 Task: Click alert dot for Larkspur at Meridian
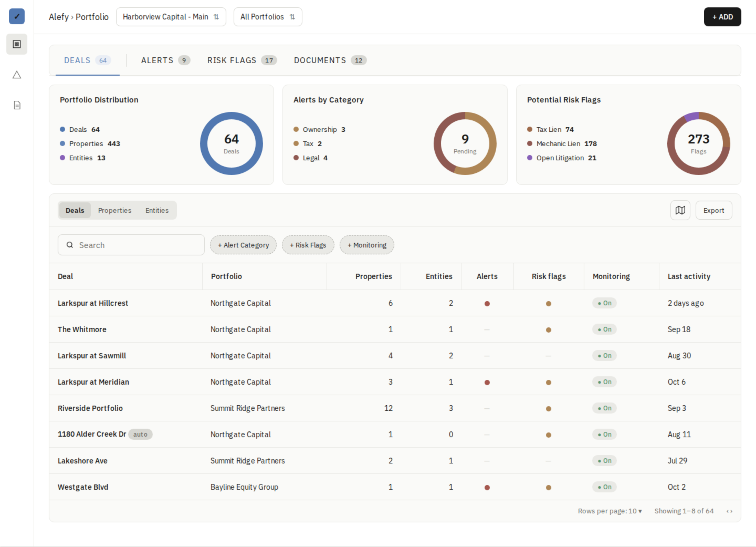487,382
